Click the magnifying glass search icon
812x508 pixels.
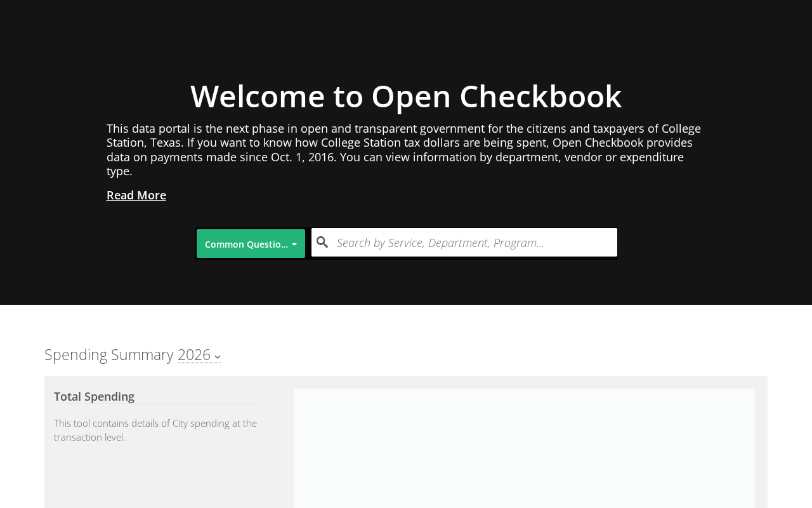(x=322, y=243)
